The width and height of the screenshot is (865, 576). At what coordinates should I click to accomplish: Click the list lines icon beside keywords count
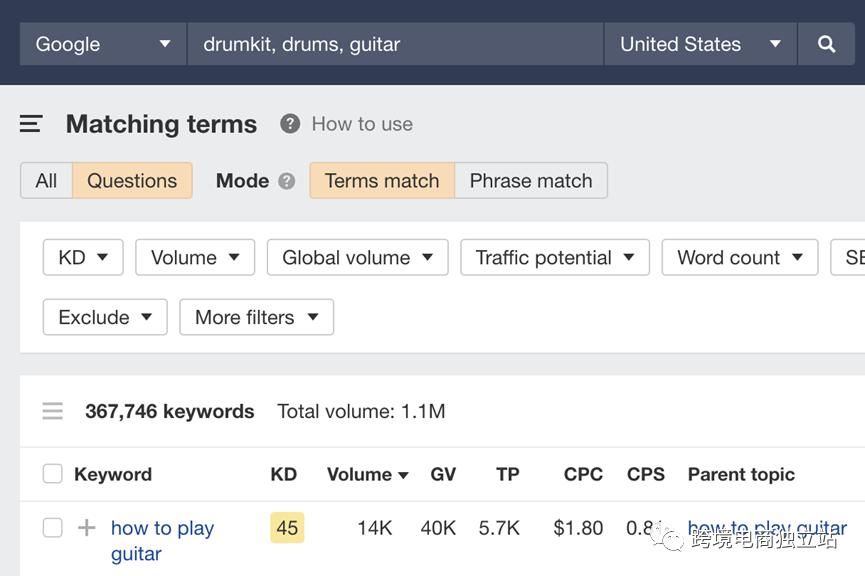point(52,411)
